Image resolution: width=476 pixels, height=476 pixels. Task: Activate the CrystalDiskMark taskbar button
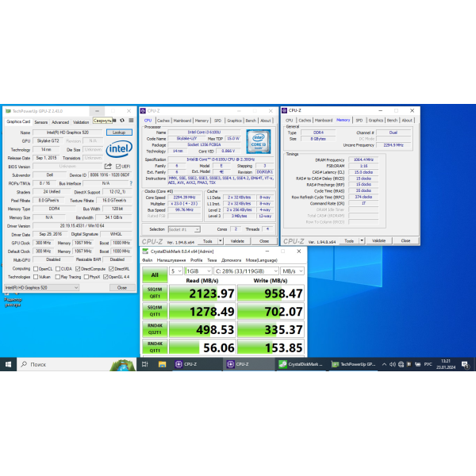pyautogui.click(x=301, y=364)
